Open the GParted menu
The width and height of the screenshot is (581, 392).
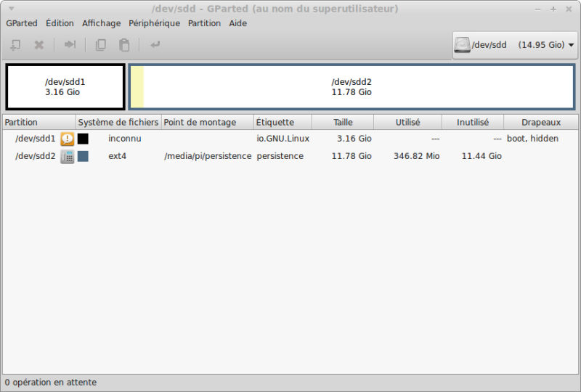pos(22,23)
